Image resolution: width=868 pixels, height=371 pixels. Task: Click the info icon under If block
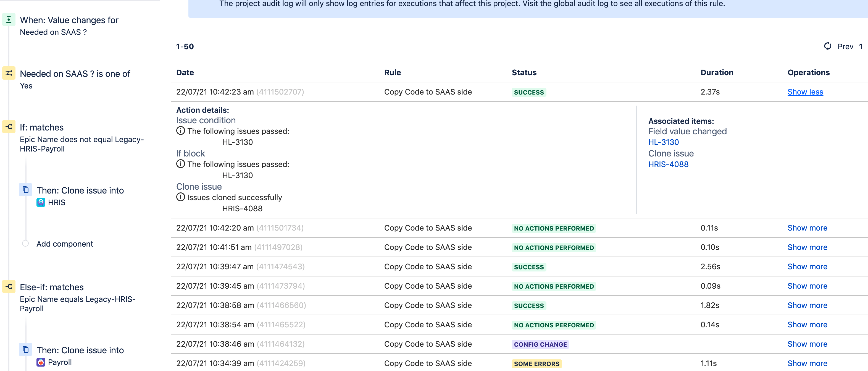pyautogui.click(x=181, y=164)
